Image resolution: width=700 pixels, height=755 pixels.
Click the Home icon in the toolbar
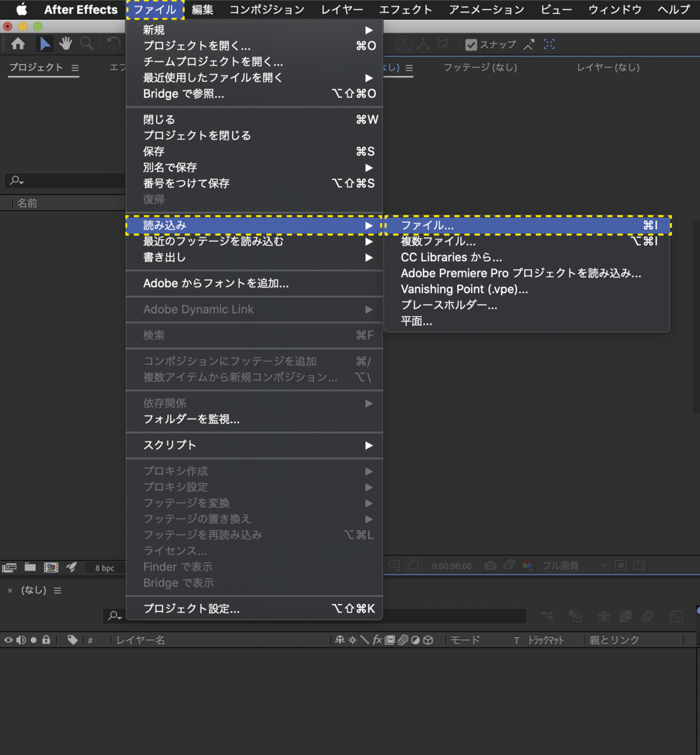pyautogui.click(x=18, y=43)
